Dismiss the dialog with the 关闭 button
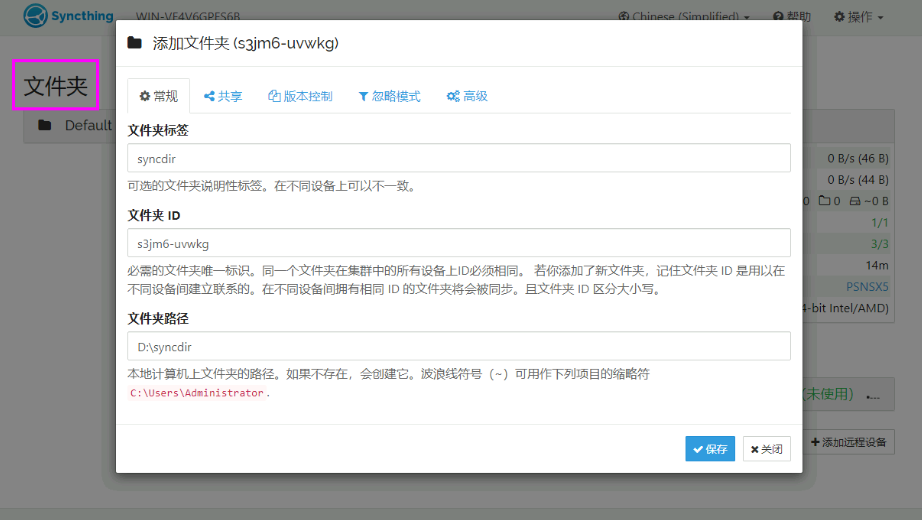The width and height of the screenshot is (922, 520). point(767,449)
